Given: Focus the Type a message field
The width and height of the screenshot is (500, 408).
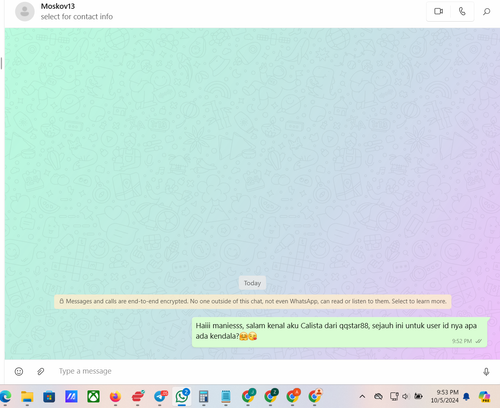Looking at the screenshot, I should 267,371.
